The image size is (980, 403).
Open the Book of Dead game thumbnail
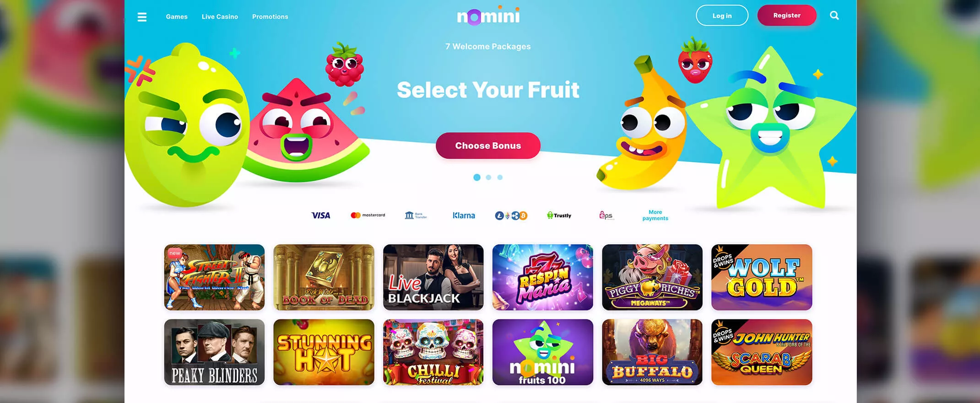(x=324, y=277)
